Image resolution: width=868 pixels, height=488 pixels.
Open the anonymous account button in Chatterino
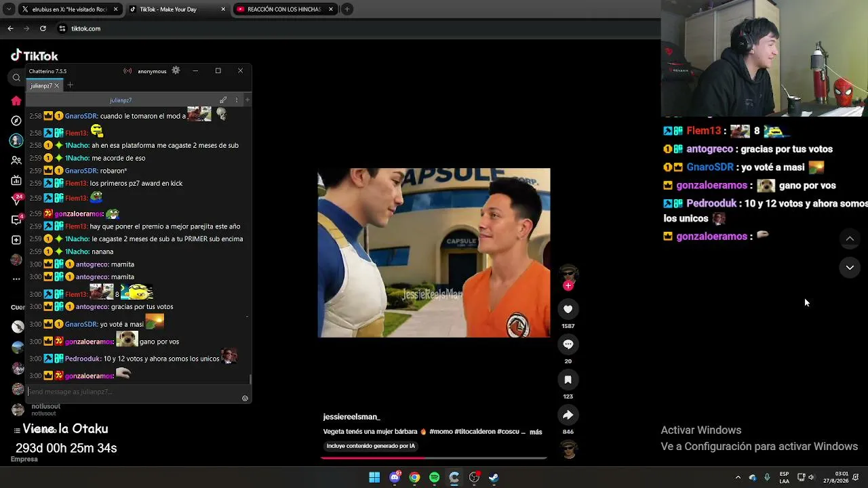(152, 71)
